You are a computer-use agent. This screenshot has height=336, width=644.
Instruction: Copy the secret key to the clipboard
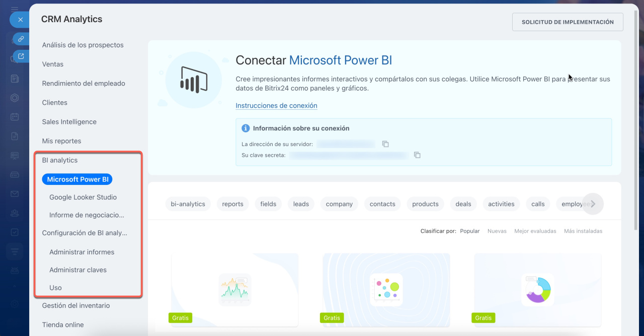click(x=417, y=155)
